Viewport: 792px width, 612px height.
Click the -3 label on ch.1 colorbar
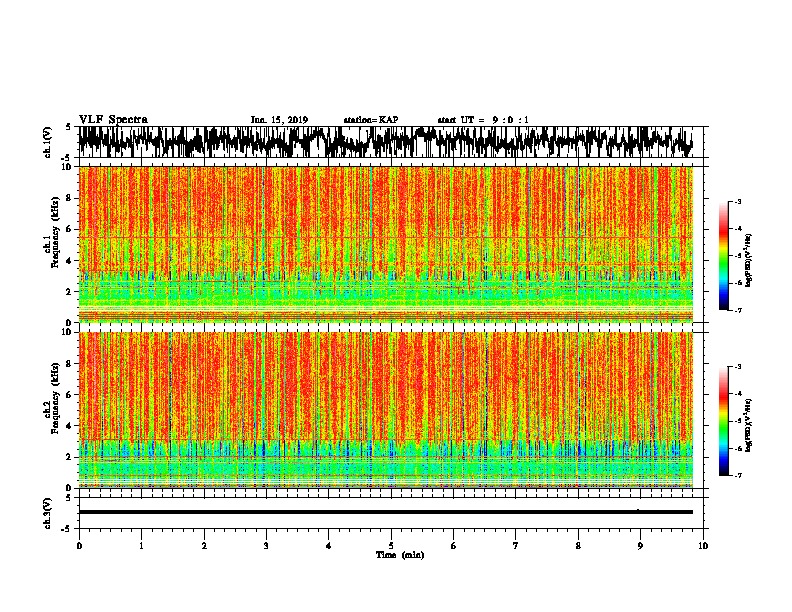738,202
